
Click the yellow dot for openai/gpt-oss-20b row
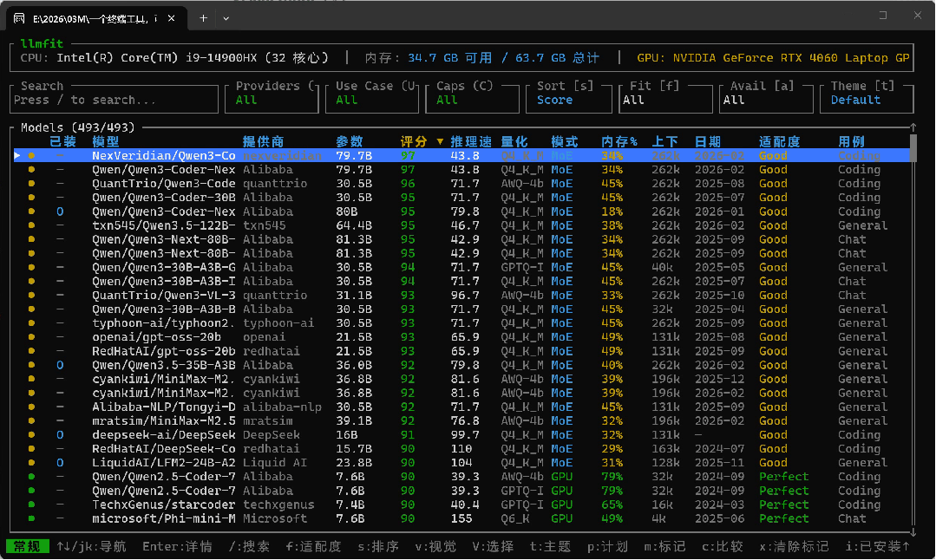pyautogui.click(x=32, y=337)
